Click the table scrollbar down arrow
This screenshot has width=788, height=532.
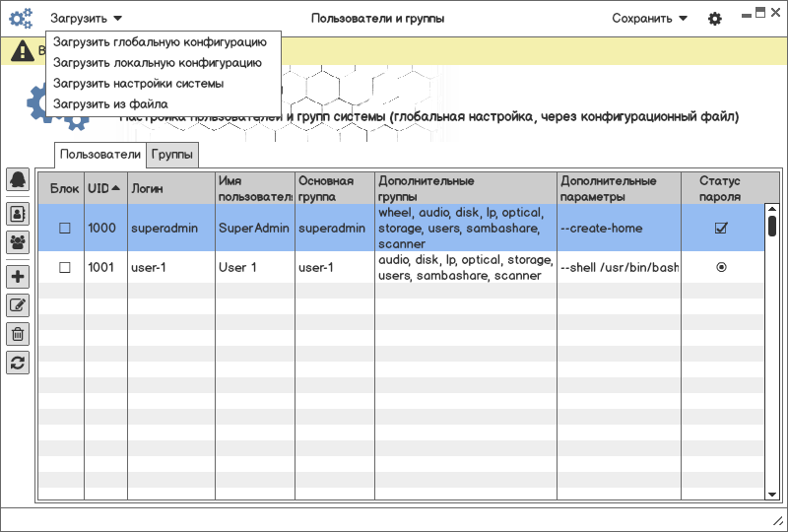click(772, 495)
